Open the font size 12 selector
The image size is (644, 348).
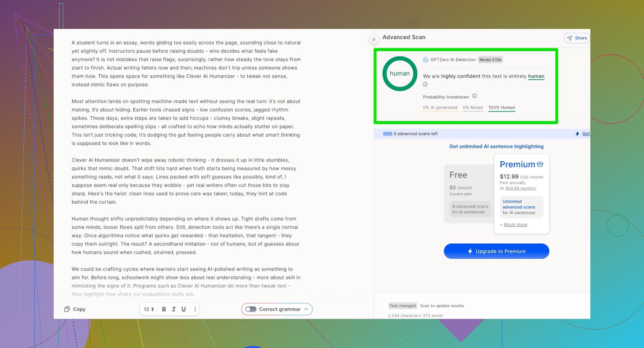[x=149, y=309]
